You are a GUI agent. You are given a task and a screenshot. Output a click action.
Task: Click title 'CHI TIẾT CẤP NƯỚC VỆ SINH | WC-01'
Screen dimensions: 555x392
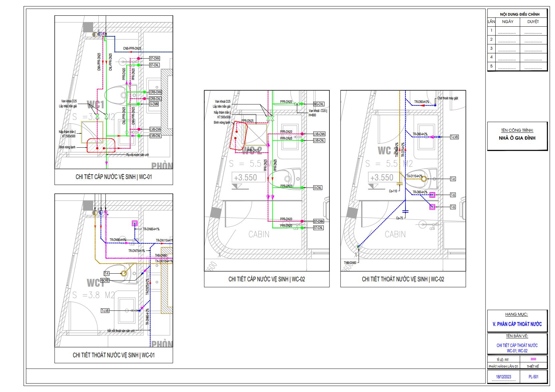click(113, 177)
